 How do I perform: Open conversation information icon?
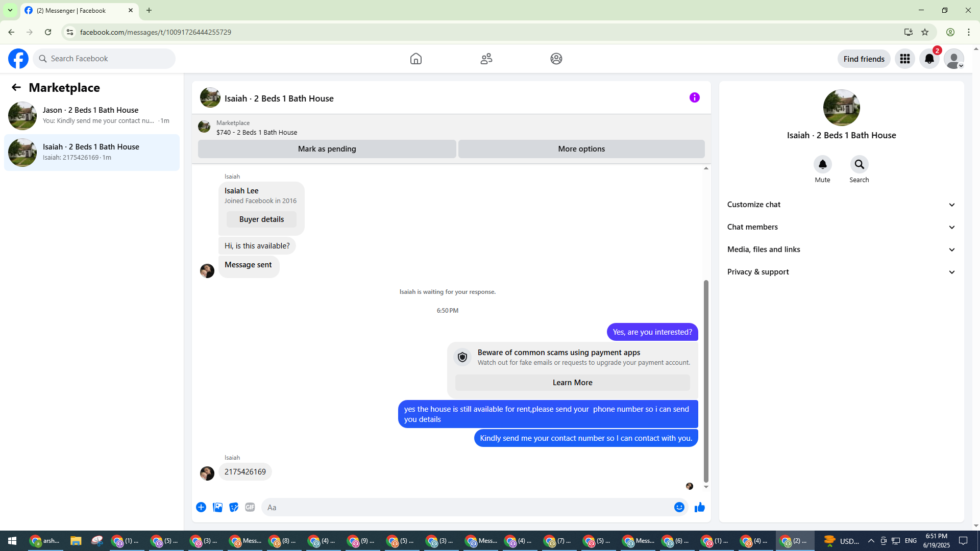click(695, 97)
